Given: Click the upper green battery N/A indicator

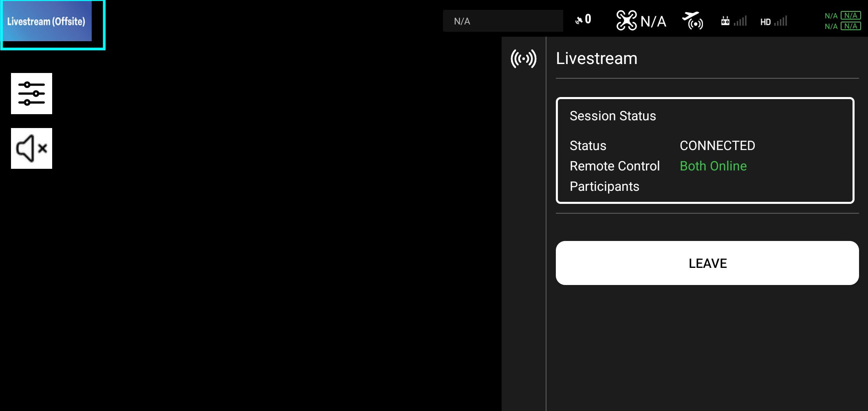Looking at the screenshot, I should 842,15.
